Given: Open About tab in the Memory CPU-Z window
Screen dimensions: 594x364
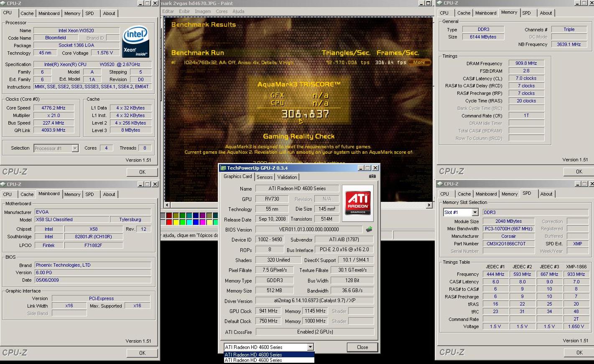Looking at the screenshot, I should 546,13.
